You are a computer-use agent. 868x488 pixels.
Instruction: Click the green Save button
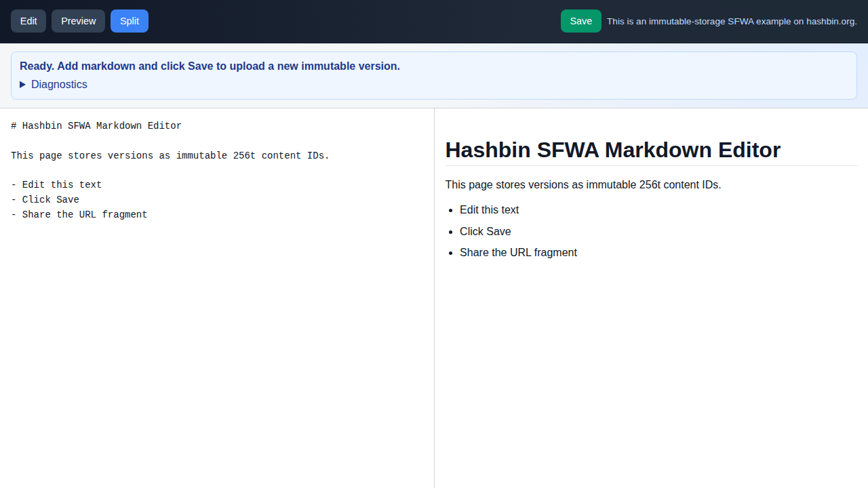580,21
